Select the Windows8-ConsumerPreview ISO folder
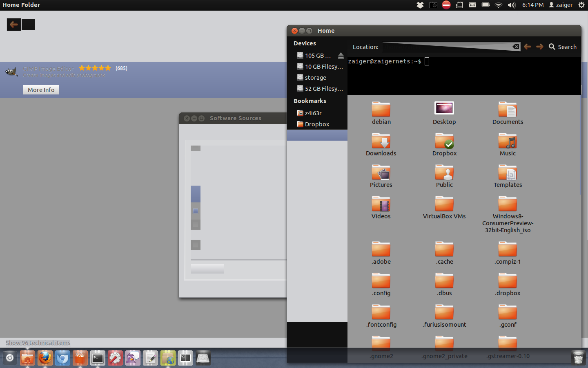Image resolution: width=588 pixels, height=368 pixels. (x=508, y=215)
